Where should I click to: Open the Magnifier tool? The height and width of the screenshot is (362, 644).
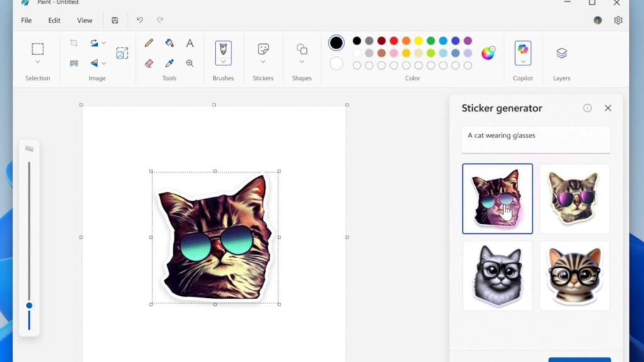tap(190, 63)
